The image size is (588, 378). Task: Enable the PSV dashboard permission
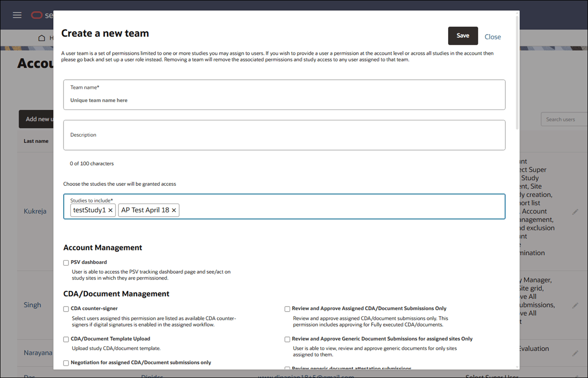(x=66, y=263)
